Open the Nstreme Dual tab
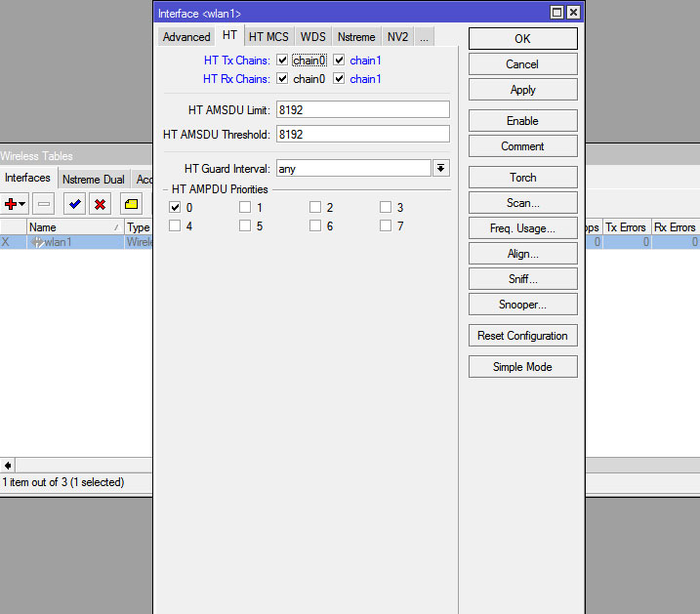The width and height of the screenshot is (700, 614). pyautogui.click(x=93, y=180)
